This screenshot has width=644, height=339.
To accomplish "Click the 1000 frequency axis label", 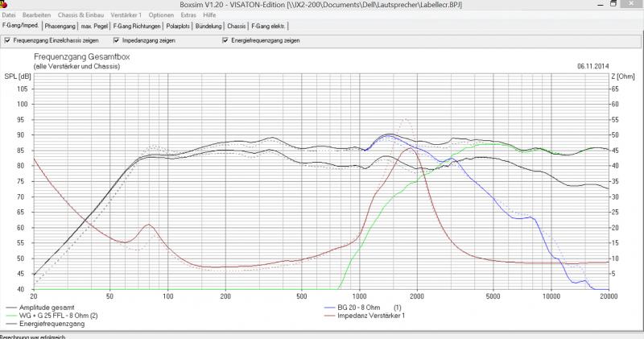I will [x=359, y=296].
